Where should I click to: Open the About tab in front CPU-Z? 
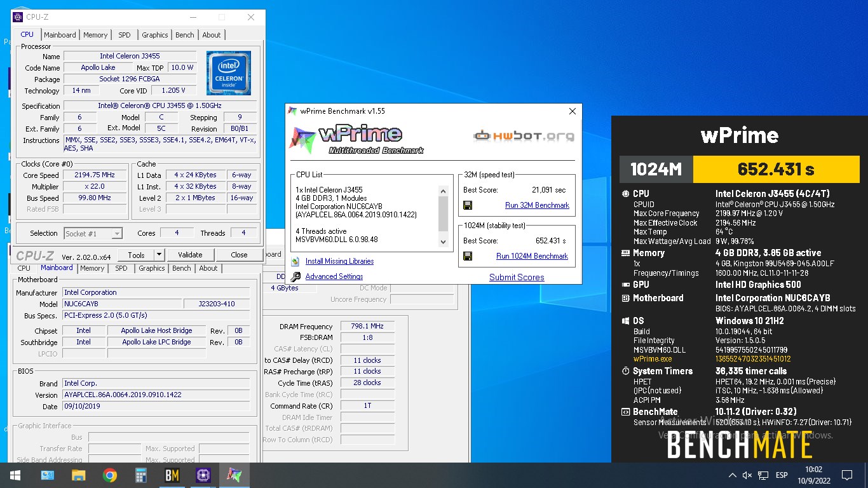tap(212, 35)
